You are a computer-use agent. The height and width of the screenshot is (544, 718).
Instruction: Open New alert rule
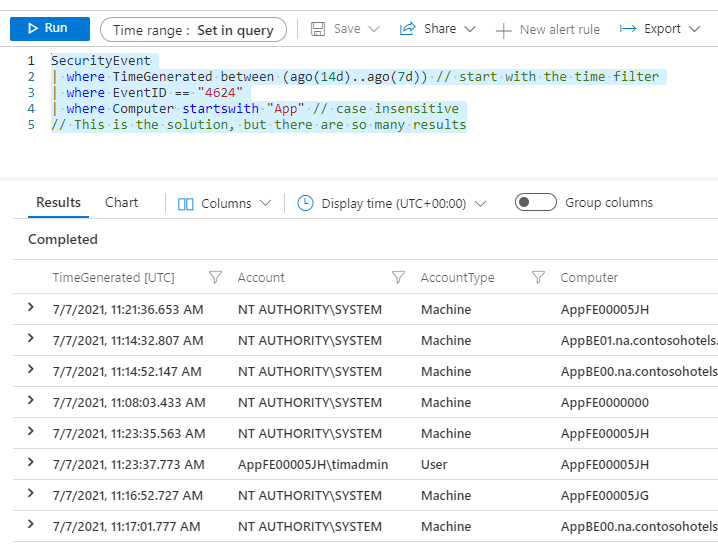pyautogui.click(x=548, y=30)
